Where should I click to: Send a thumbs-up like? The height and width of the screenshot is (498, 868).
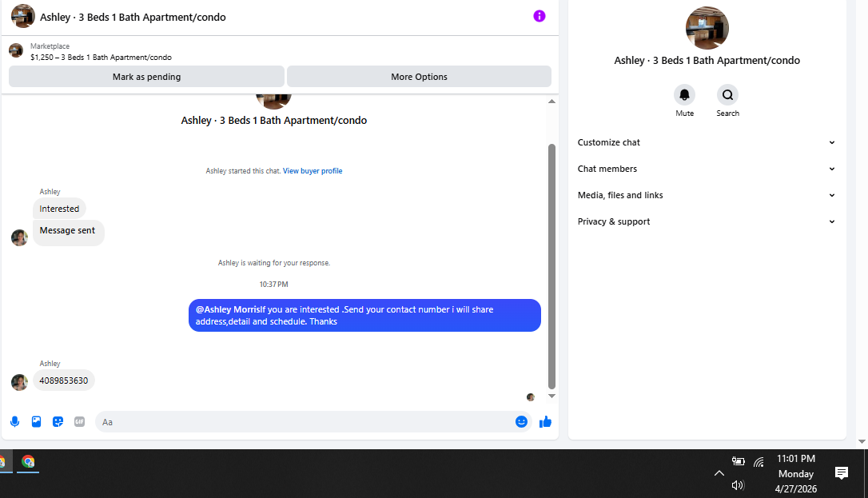[x=545, y=421]
